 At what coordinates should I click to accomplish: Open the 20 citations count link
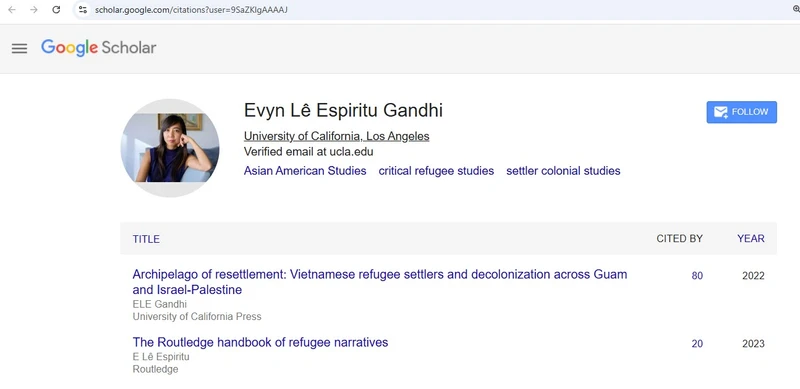697,344
